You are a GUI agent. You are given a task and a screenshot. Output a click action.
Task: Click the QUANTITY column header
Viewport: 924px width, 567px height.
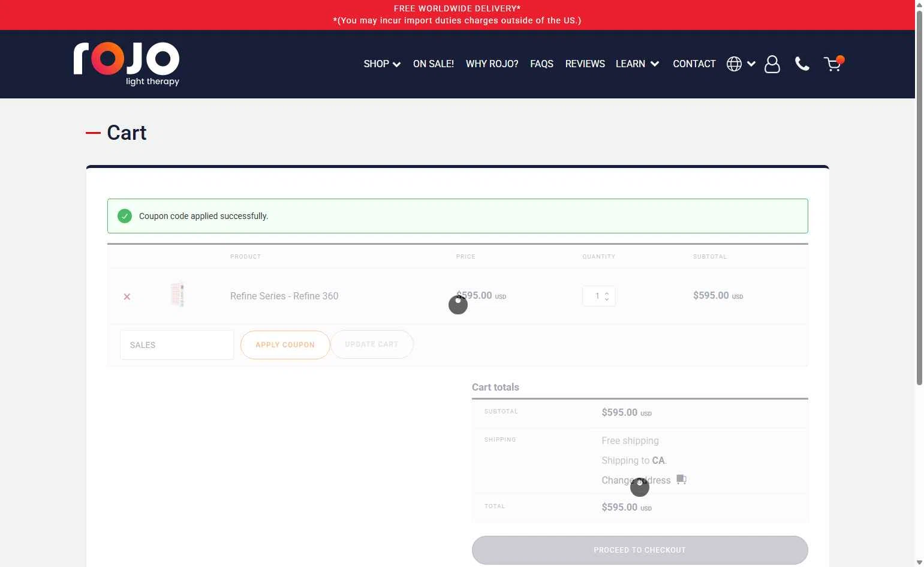click(x=598, y=256)
